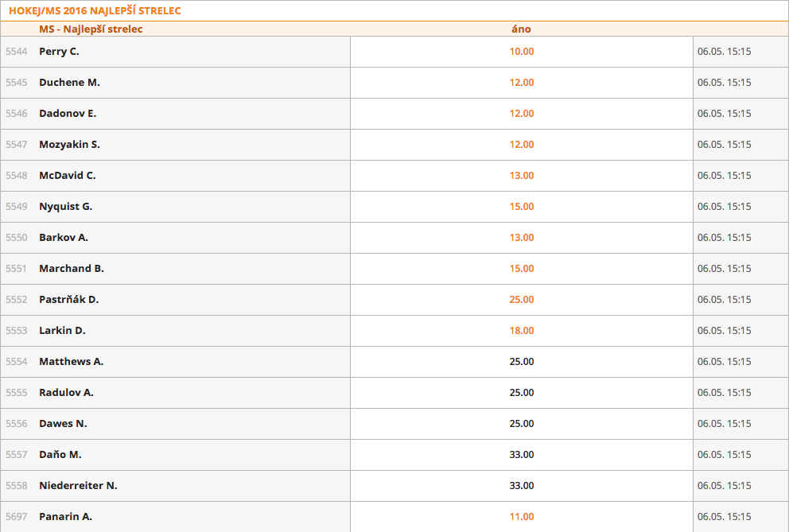Click the Perry C. player name

[59, 52]
